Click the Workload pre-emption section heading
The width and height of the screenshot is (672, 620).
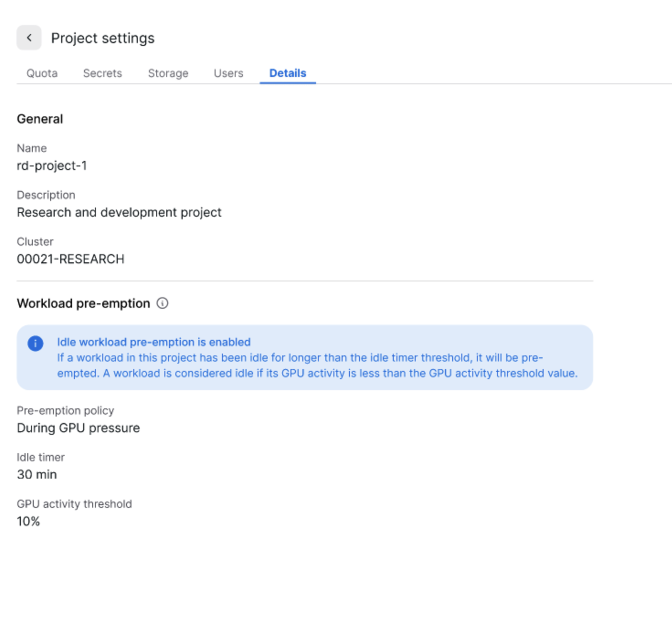(83, 303)
